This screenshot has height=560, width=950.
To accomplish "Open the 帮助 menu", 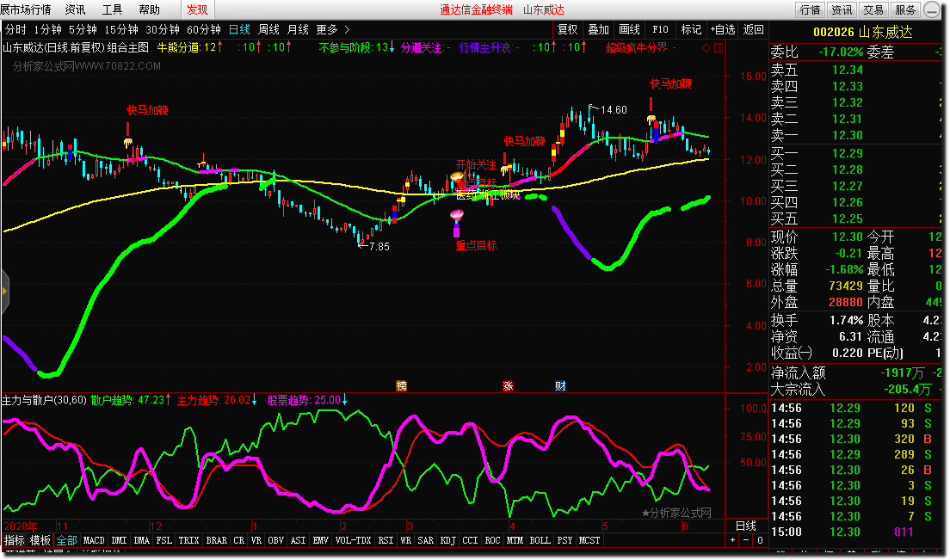I will tap(149, 9).
